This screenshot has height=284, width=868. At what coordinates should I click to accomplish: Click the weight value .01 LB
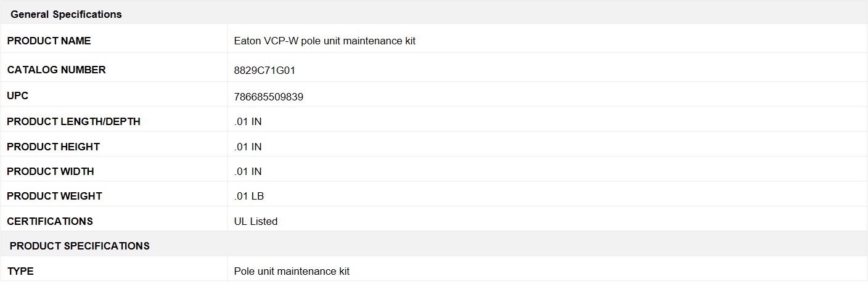tap(249, 196)
